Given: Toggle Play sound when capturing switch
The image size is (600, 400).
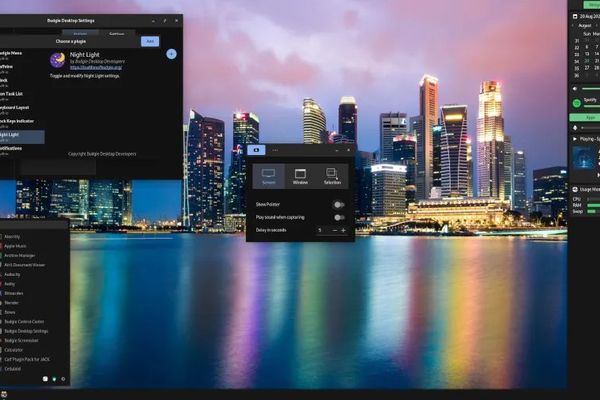Looking at the screenshot, I should [339, 217].
